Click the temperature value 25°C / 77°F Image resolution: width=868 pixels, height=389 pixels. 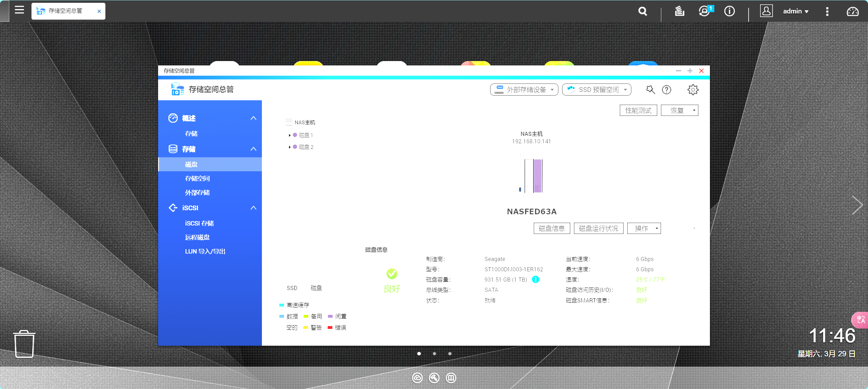(650, 279)
